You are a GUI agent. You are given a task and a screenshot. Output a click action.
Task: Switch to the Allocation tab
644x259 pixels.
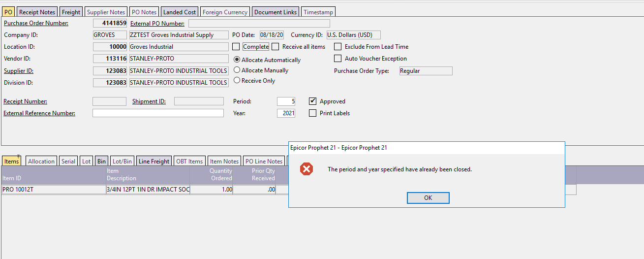tap(41, 161)
